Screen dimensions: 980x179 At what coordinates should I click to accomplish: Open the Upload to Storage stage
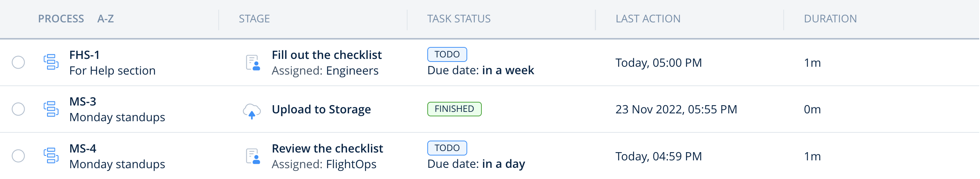(321, 110)
